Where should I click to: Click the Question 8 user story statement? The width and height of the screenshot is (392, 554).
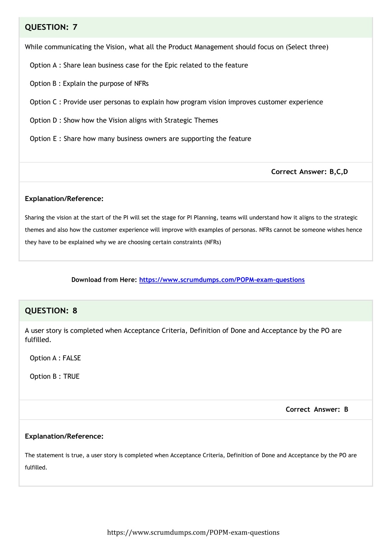[x=183, y=335]
